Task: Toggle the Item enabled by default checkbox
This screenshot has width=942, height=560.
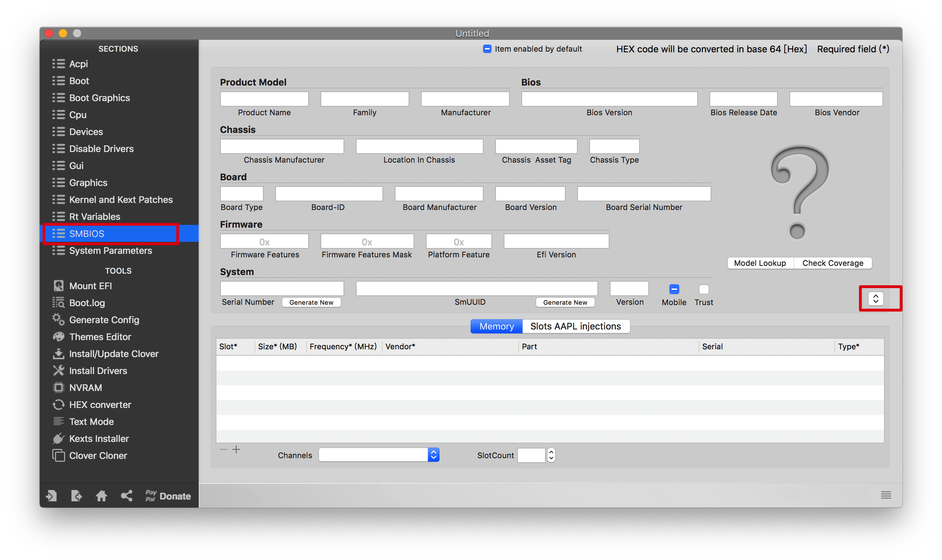Action: coord(487,49)
